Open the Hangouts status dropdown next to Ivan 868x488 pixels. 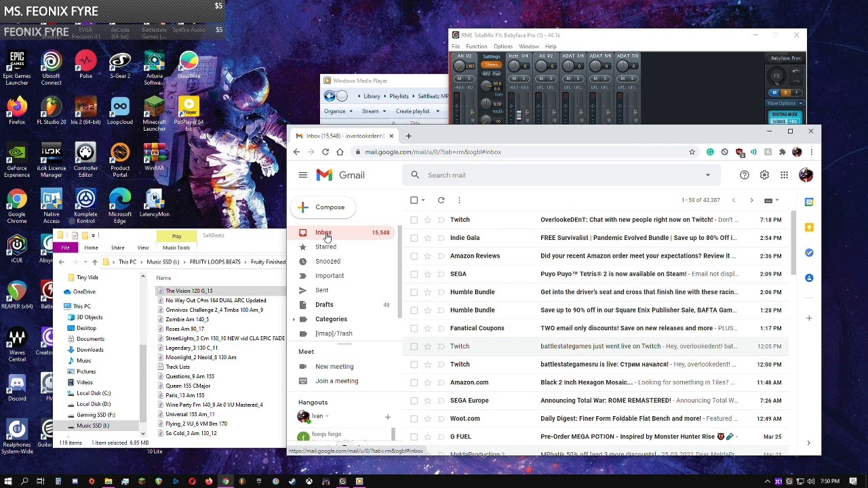tap(327, 416)
